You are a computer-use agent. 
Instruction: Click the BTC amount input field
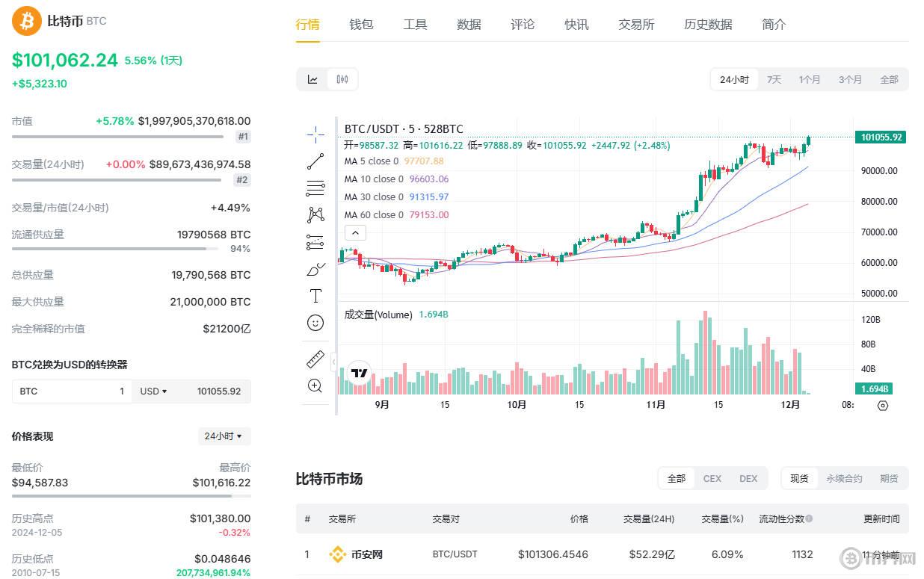pos(72,391)
